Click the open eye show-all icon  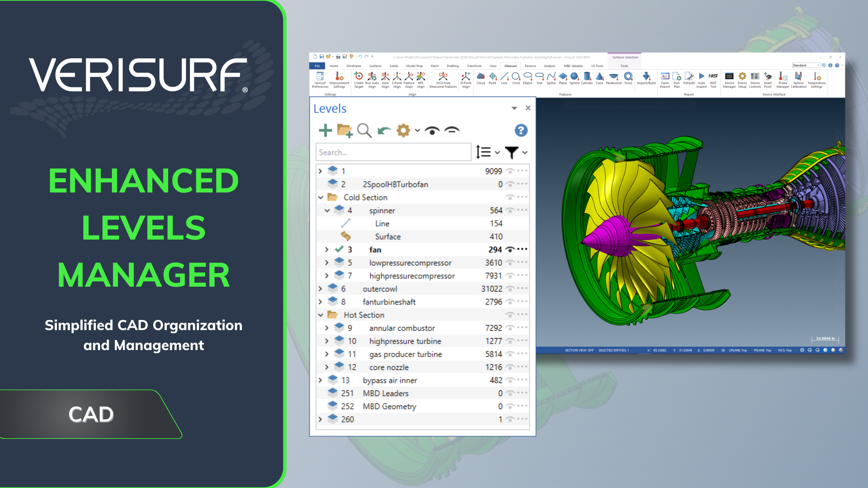[432, 130]
